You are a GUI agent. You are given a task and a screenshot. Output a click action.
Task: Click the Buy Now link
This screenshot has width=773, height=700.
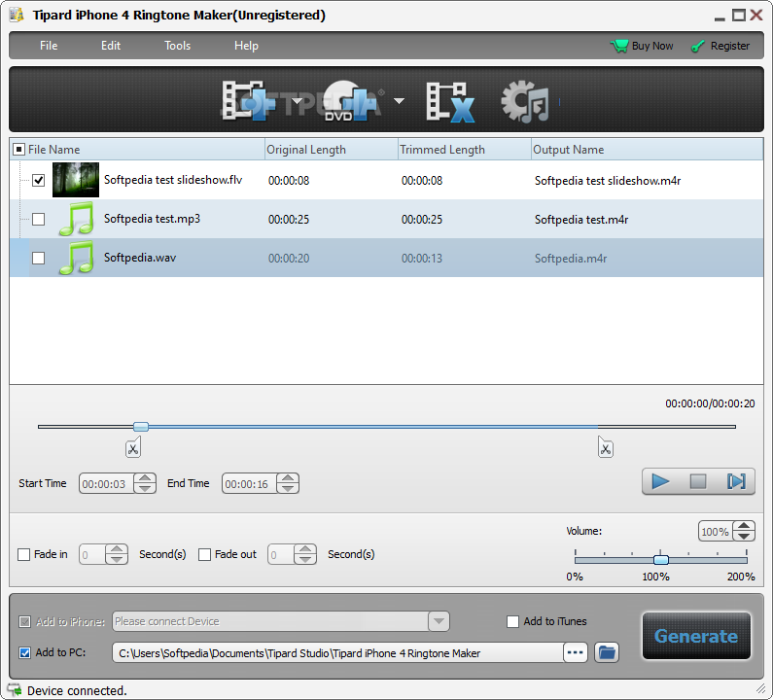[x=652, y=46]
